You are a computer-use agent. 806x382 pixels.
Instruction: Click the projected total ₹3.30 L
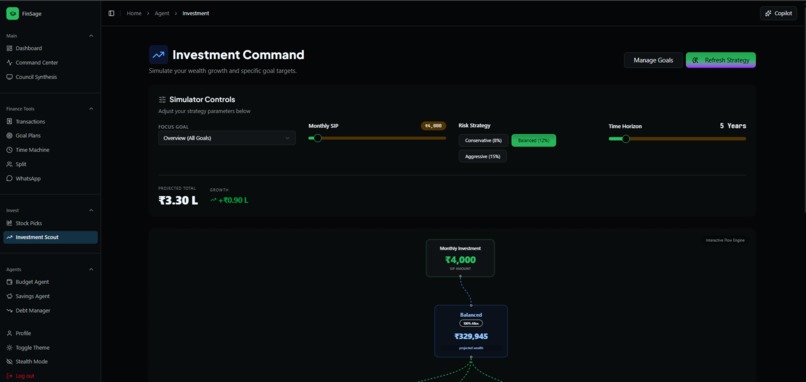click(178, 201)
